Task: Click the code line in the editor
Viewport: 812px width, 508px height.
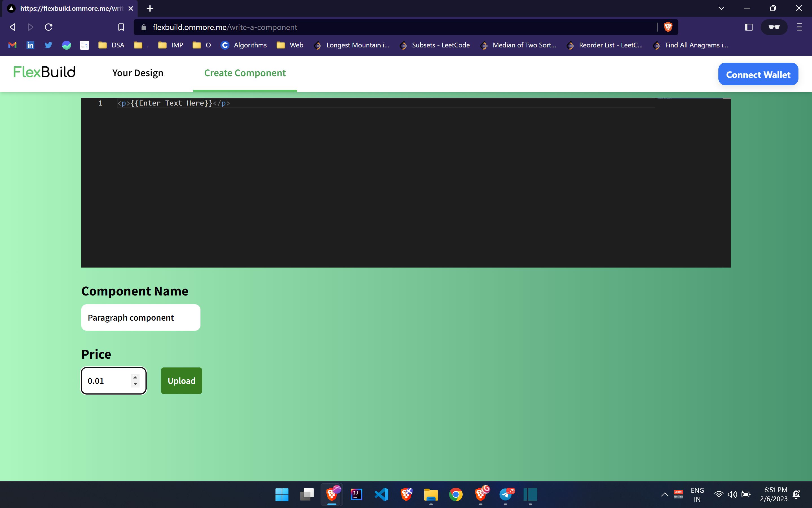Action: [173, 103]
